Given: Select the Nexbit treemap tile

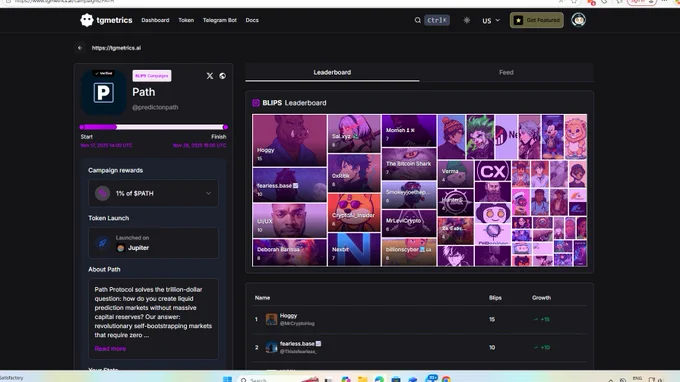Looking at the screenshot, I should 354,249.
